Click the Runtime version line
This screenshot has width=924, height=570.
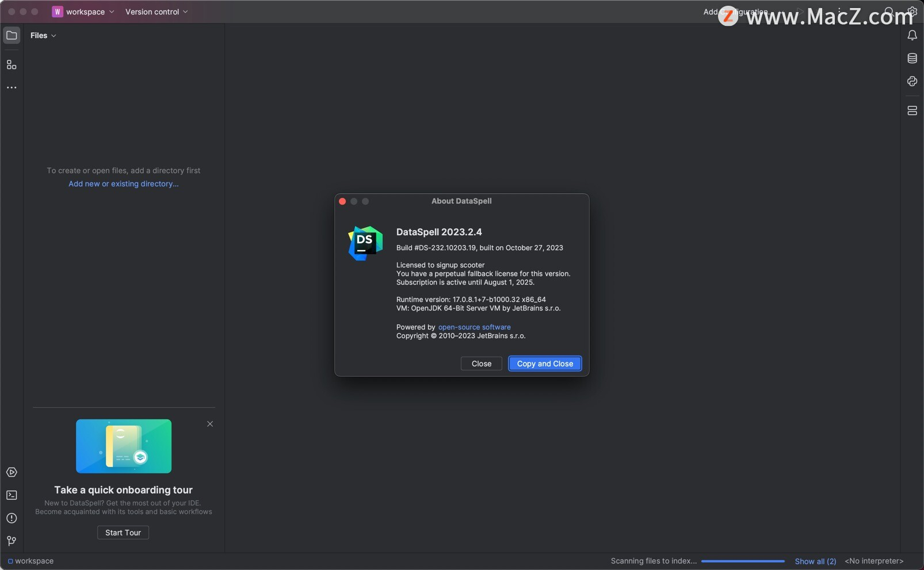pos(471,300)
